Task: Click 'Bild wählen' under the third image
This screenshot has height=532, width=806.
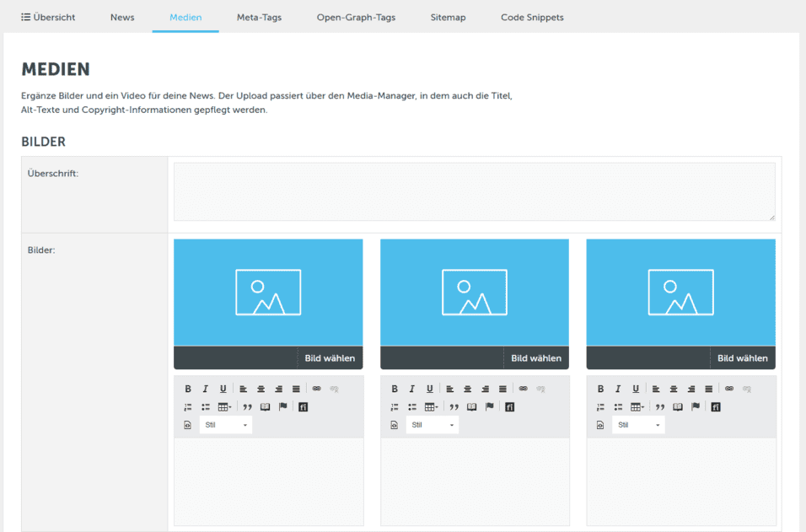Action: pos(742,358)
